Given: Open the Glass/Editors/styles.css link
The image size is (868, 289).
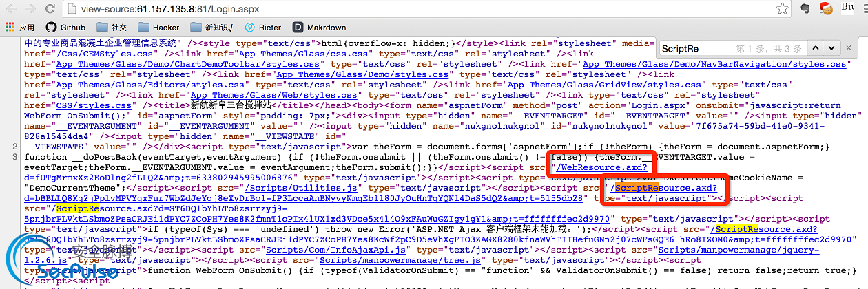Looking at the screenshot, I should 149,85.
